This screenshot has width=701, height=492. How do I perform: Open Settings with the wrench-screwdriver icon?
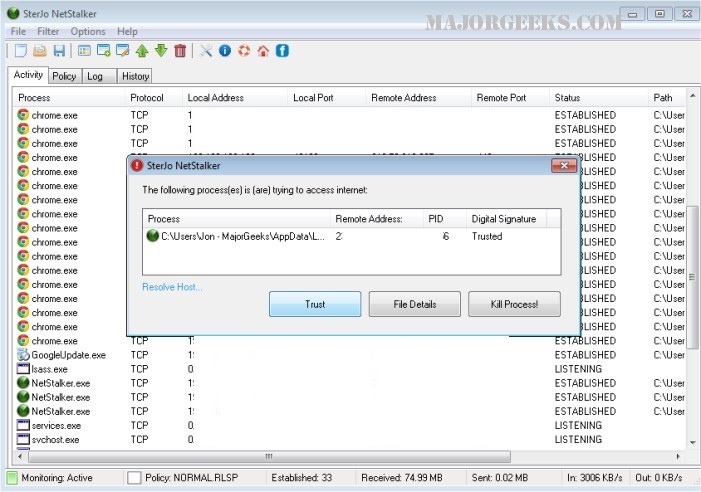206,50
